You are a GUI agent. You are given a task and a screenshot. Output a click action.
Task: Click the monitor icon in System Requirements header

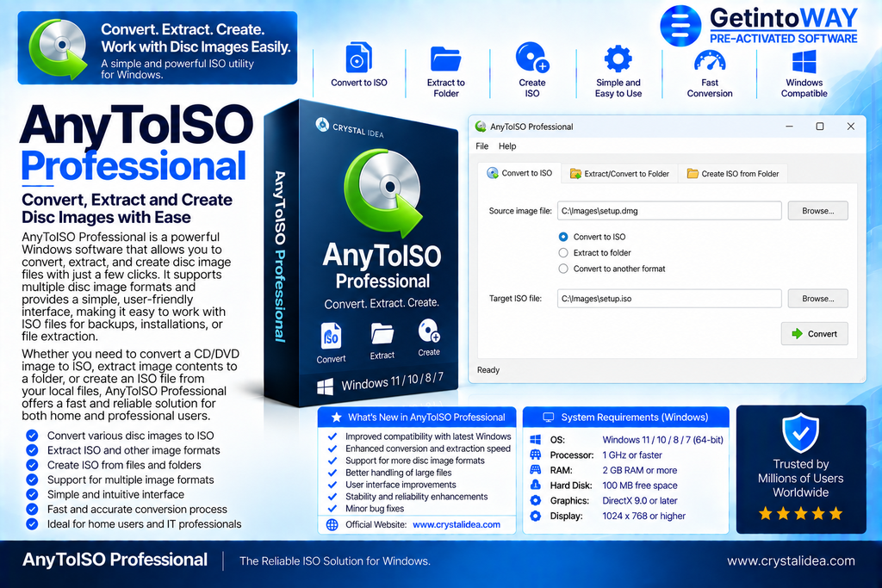pyautogui.click(x=549, y=417)
